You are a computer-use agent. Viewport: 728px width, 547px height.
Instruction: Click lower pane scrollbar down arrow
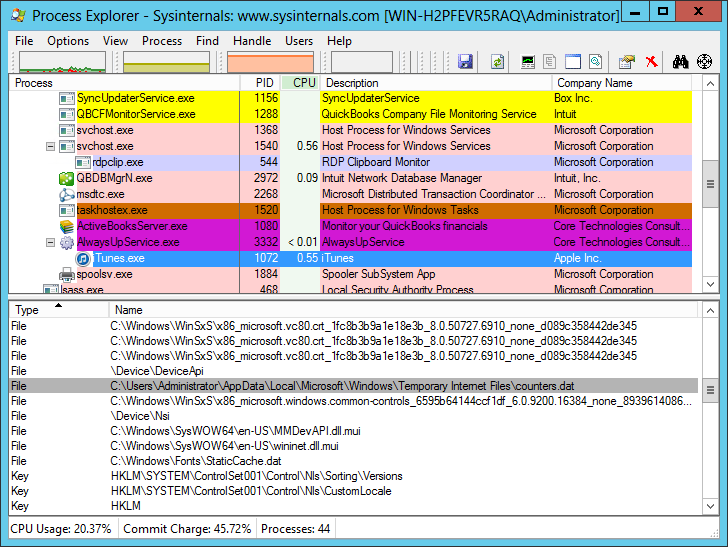[710, 506]
